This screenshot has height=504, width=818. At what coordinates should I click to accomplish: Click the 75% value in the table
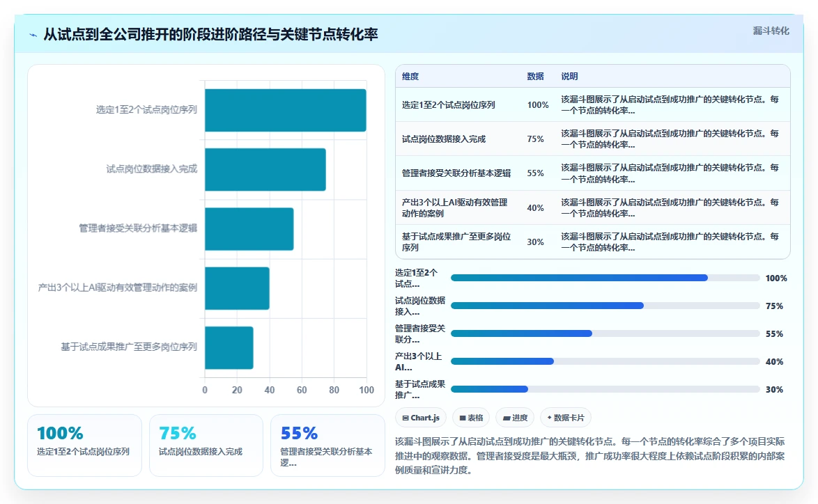click(535, 139)
